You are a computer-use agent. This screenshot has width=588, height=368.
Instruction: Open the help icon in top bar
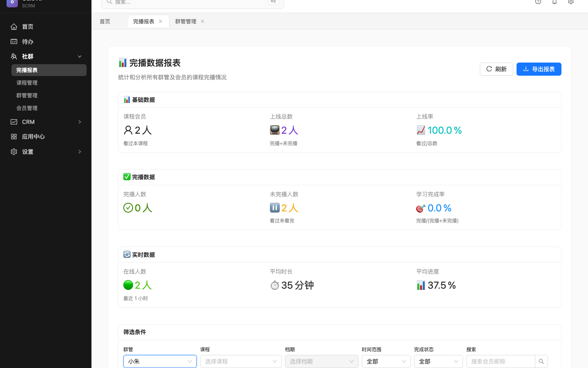coord(538,2)
